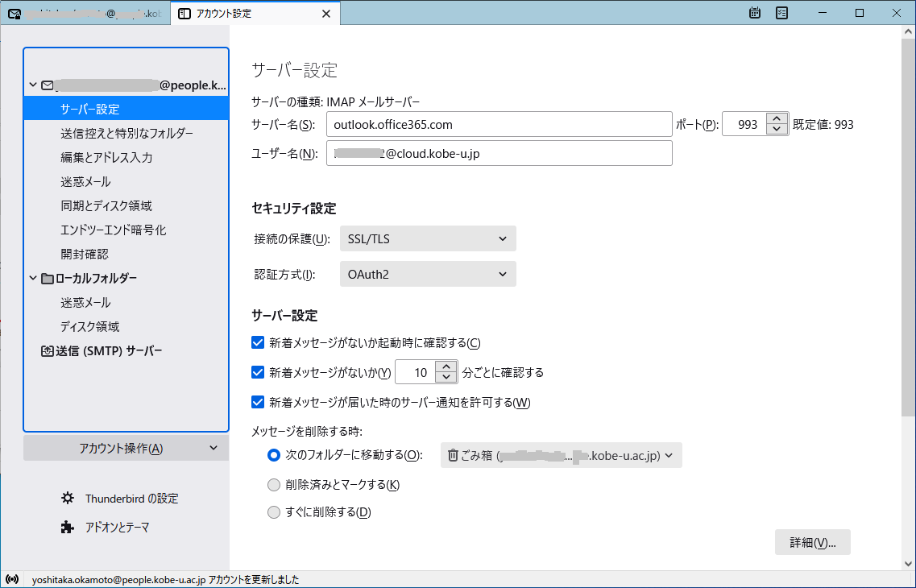Click the ポート number field

point(744,124)
